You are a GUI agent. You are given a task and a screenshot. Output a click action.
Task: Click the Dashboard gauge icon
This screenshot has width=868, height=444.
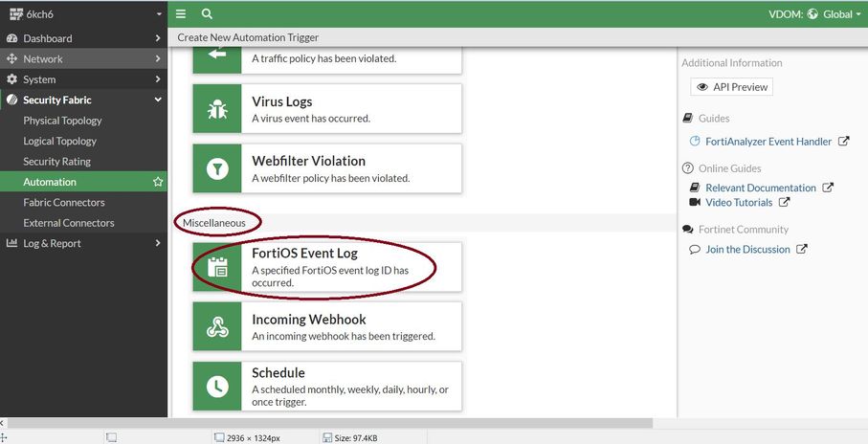click(11, 38)
